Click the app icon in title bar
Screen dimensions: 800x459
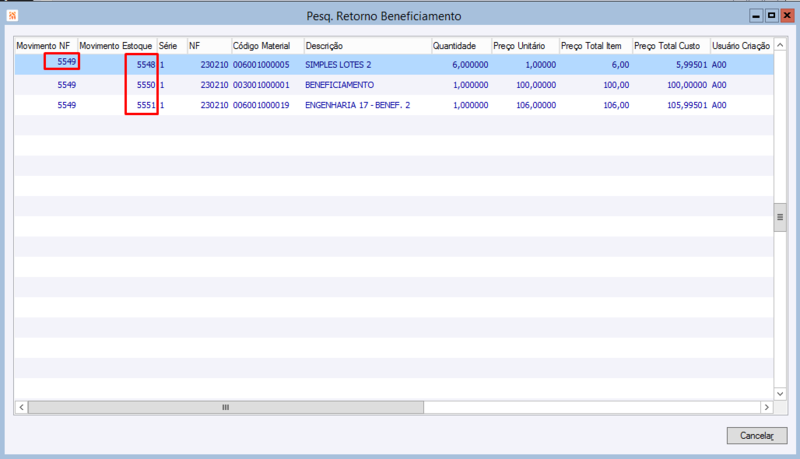12,16
